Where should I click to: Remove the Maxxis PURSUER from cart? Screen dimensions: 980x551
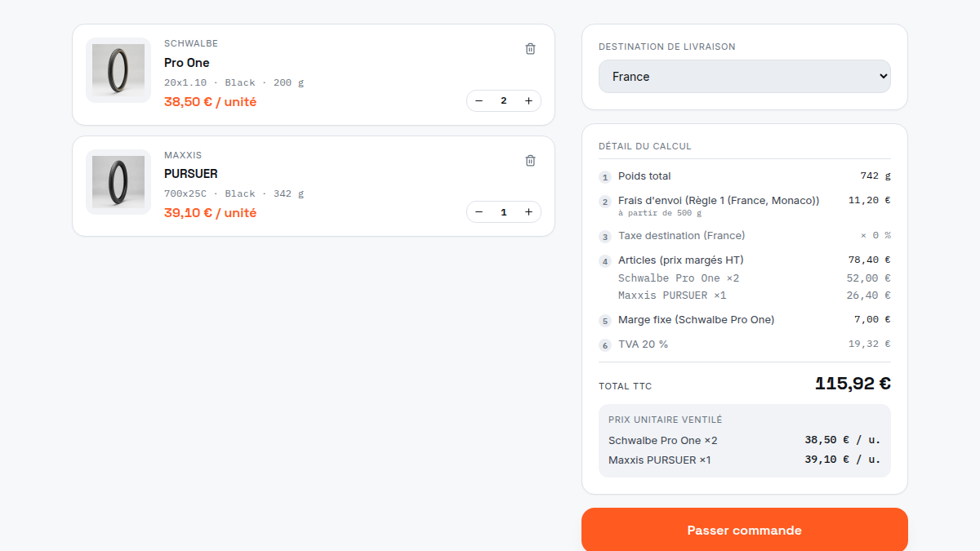(x=530, y=161)
